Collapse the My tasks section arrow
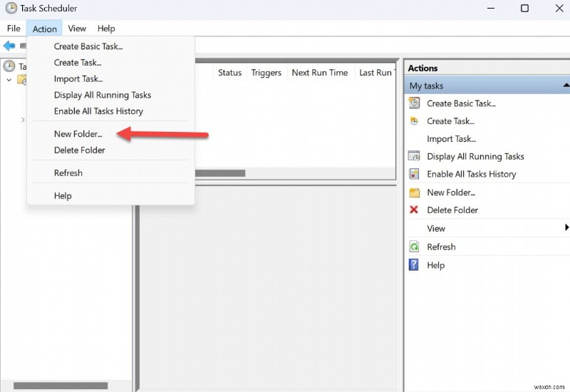The width and height of the screenshot is (570, 392). (x=566, y=86)
